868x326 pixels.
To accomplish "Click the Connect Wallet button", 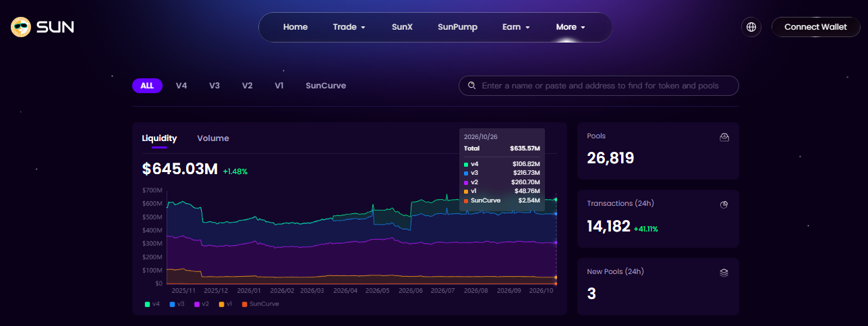I will click(815, 27).
